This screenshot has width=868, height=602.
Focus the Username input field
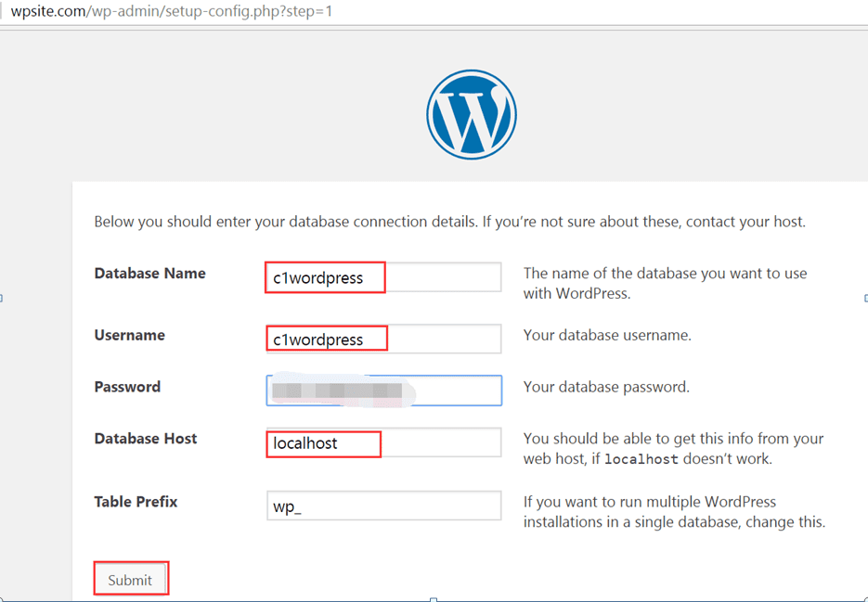tap(383, 339)
